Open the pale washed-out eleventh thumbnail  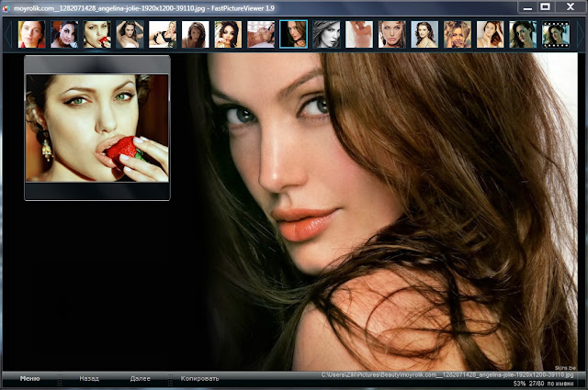[359, 34]
